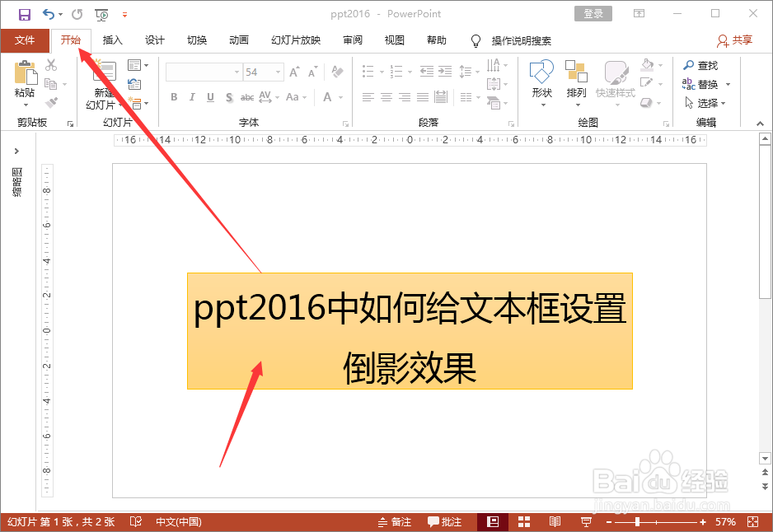Justify the text
The height and width of the screenshot is (532, 773).
[423, 97]
